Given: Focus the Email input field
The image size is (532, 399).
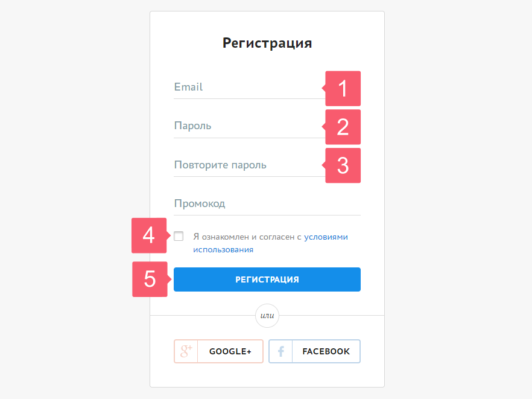Looking at the screenshot, I should [249, 88].
